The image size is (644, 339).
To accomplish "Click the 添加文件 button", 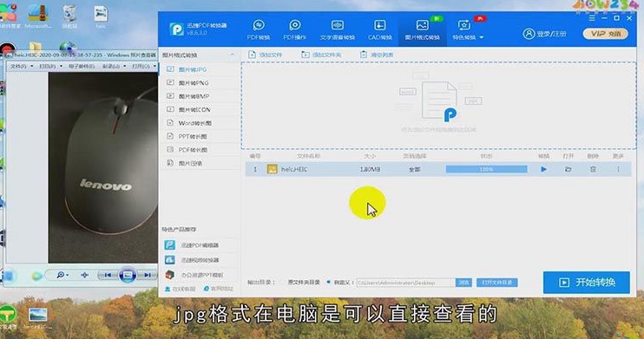I will [x=266, y=55].
